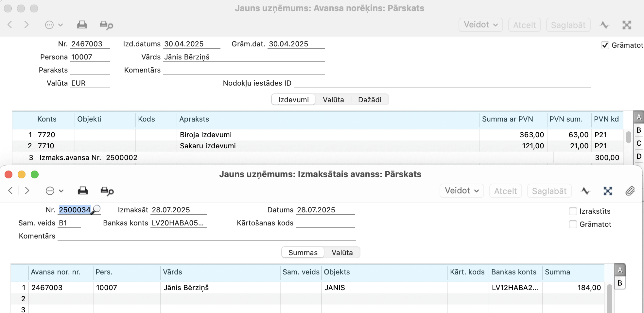This screenshot has height=313, width=644.
Task: Select row flip A in Avansa norēķins table
Action: click(638, 117)
